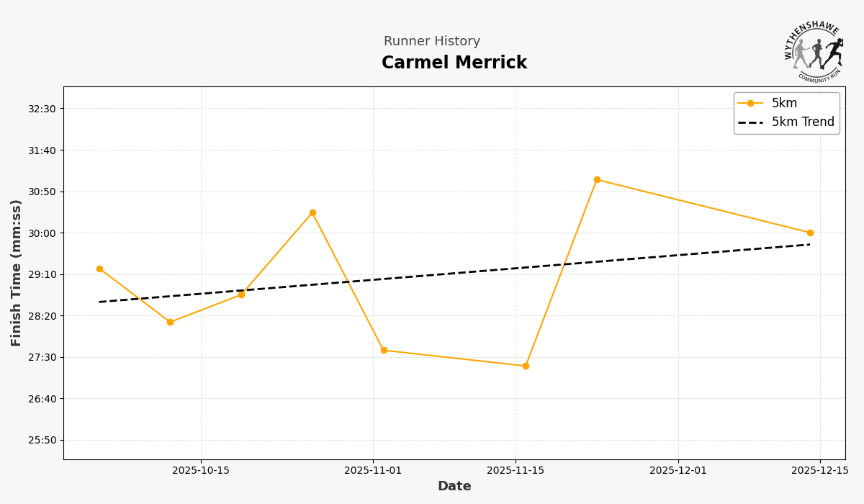Click the lowest data point near 27:30
864x504 pixels.
tap(526, 366)
